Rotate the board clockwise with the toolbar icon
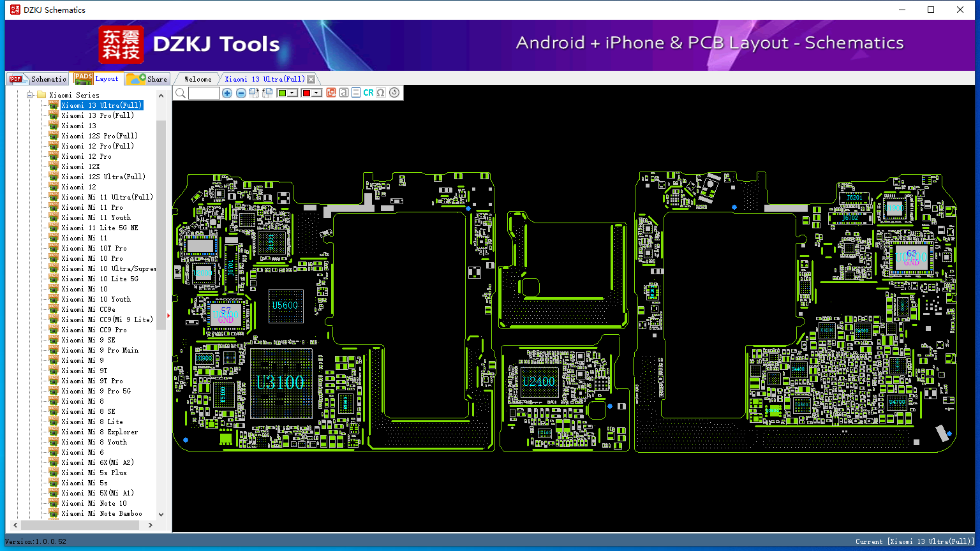The width and height of the screenshot is (980, 551). pos(254,93)
